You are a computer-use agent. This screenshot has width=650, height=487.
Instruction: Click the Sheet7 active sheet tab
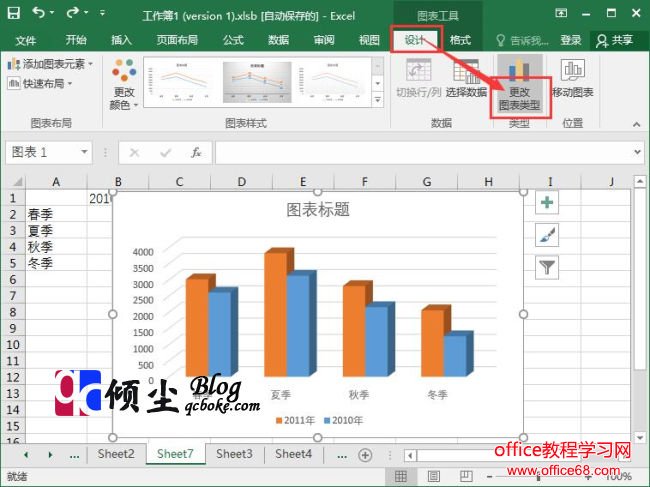coord(175,454)
